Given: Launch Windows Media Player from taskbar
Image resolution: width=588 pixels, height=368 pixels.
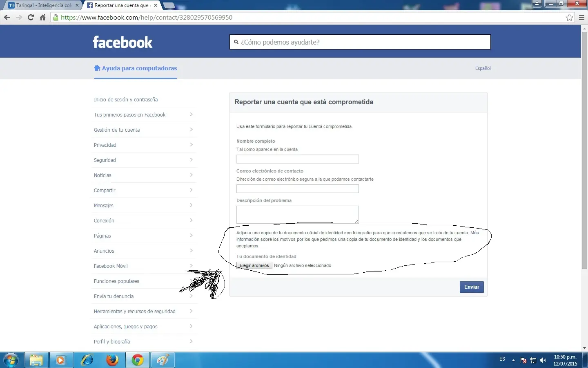Looking at the screenshot, I should pos(61,360).
